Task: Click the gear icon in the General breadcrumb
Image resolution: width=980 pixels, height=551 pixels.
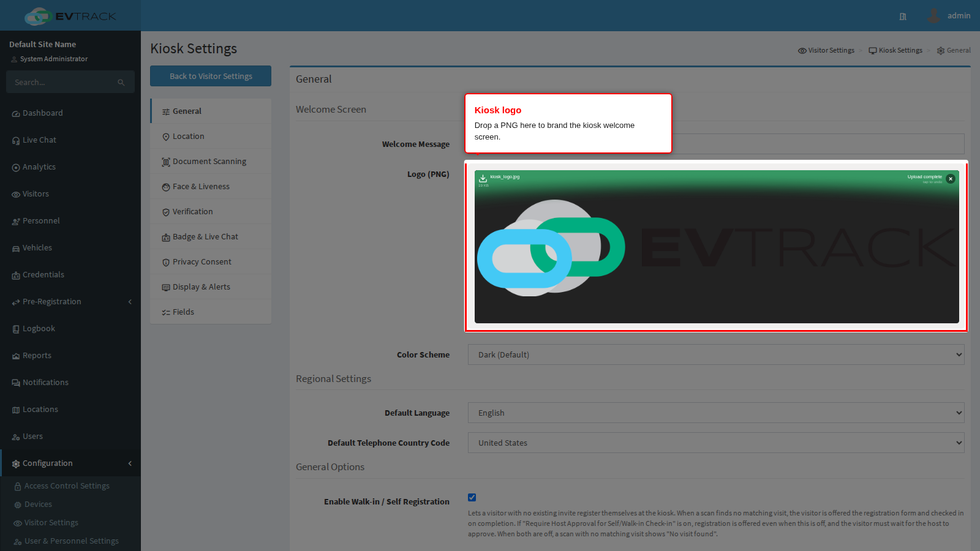Action: click(x=941, y=51)
